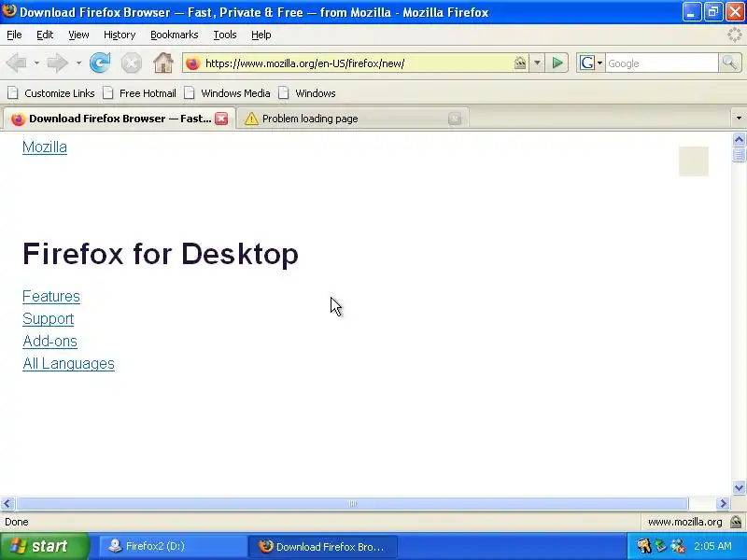Click the status bar security padlock icon
The image size is (747, 560).
(736, 522)
